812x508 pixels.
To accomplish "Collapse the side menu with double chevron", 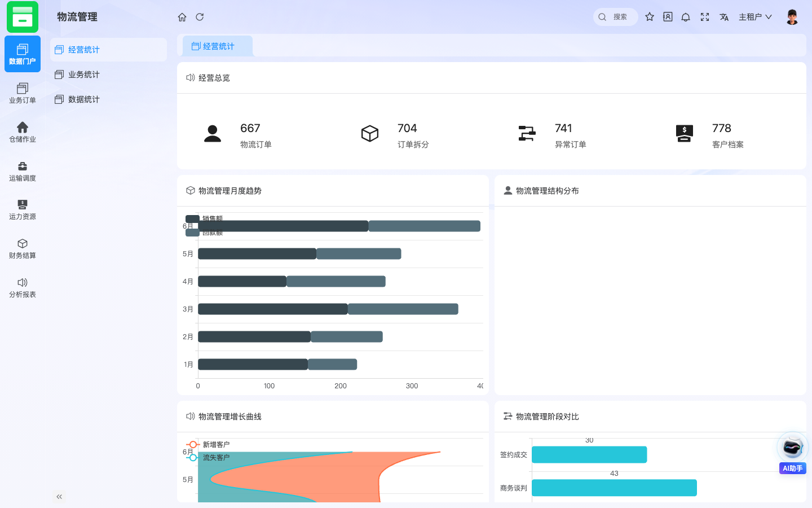I will (x=59, y=497).
